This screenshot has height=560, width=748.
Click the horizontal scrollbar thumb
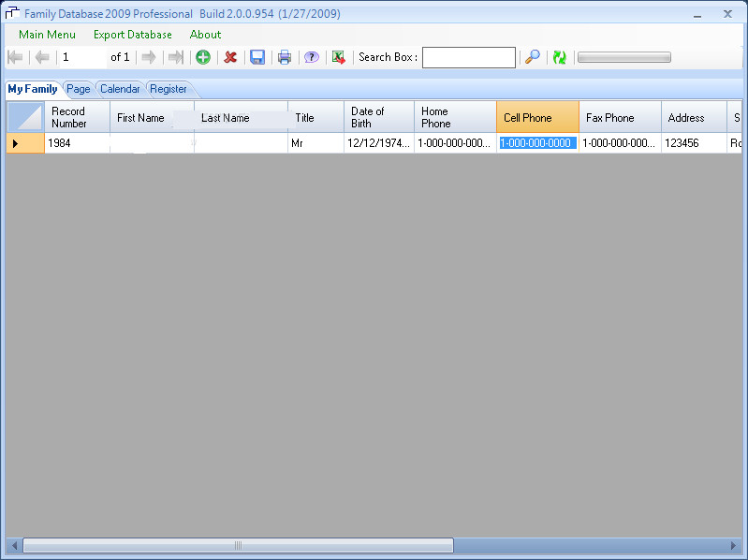point(238,545)
